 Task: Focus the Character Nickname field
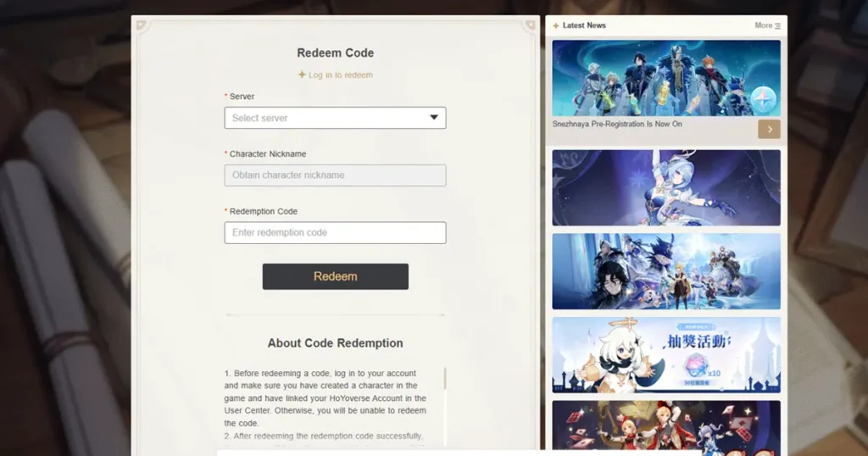[335, 175]
